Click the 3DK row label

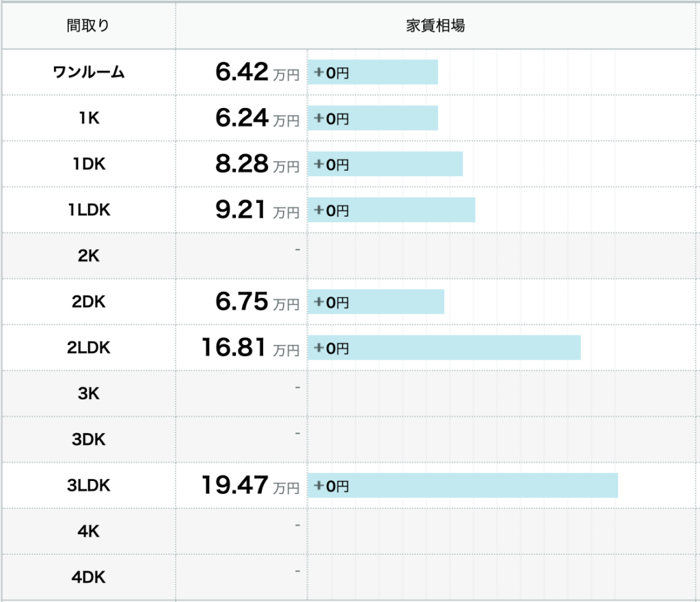click(88, 439)
